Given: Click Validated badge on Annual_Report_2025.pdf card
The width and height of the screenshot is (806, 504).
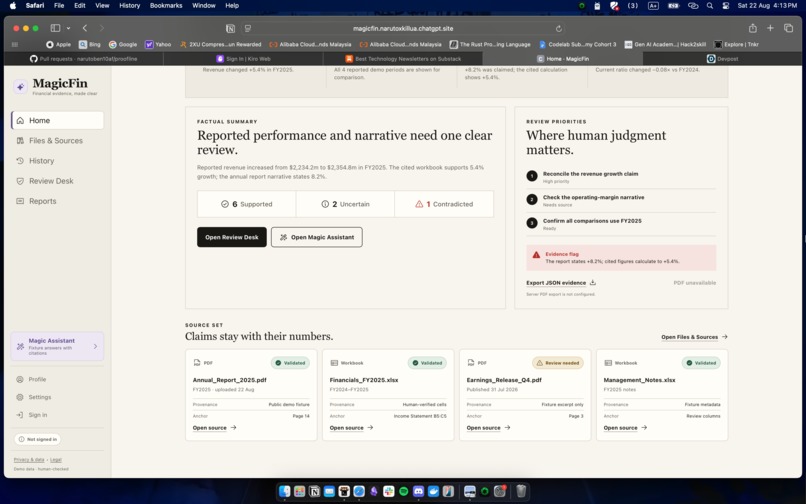Looking at the screenshot, I should 290,363.
